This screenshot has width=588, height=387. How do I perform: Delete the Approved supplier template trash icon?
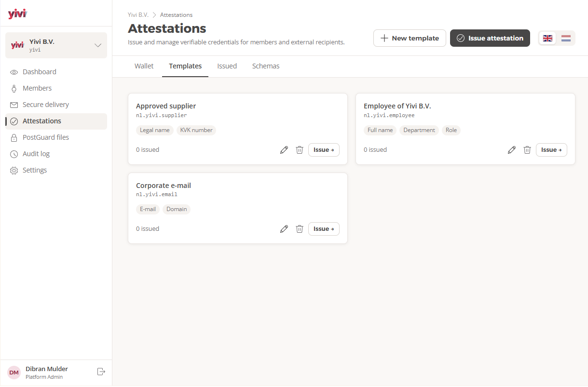click(300, 150)
